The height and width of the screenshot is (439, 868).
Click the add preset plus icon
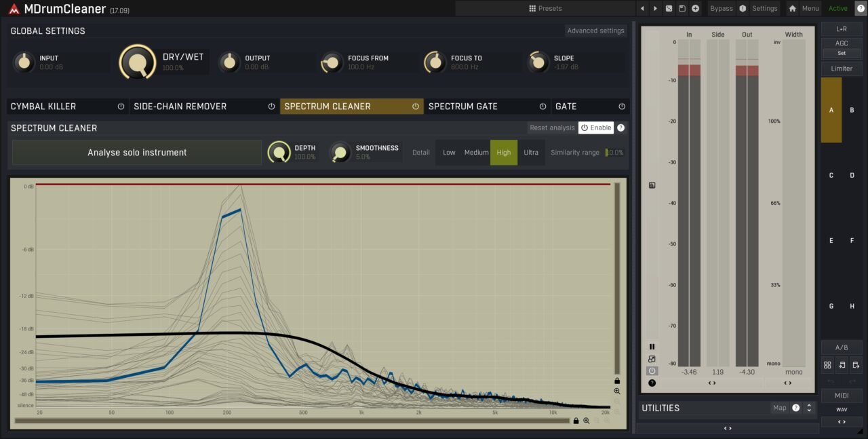[x=695, y=8]
